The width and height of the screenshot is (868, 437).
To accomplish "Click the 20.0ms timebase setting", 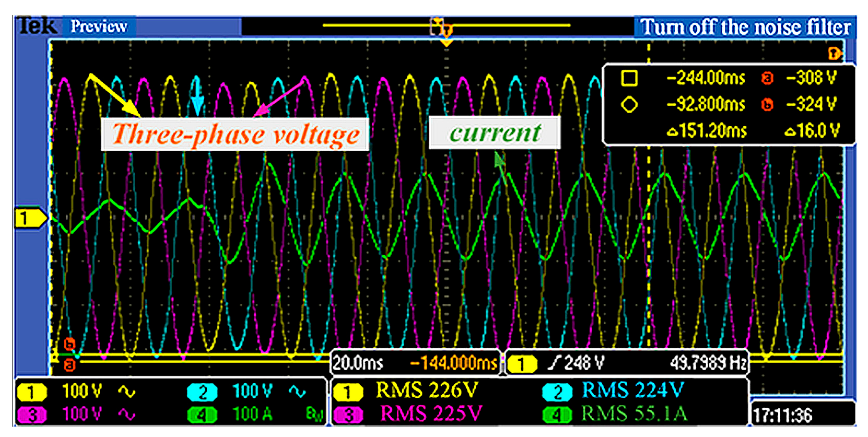I will pos(358,364).
